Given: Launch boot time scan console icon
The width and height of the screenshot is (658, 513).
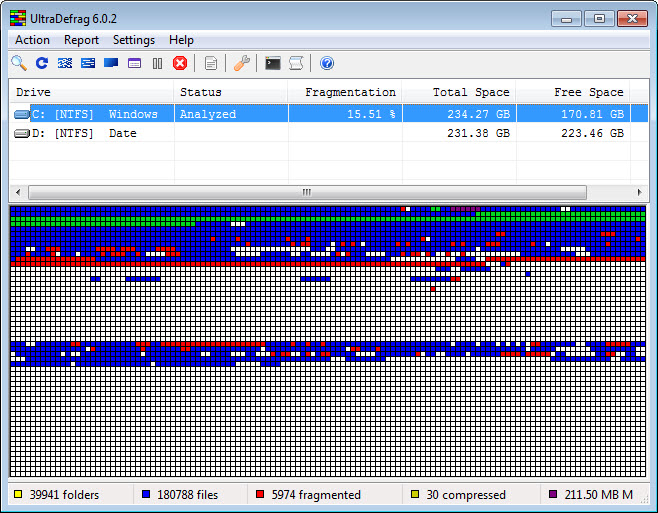Looking at the screenshot, I should click(273, 63).
